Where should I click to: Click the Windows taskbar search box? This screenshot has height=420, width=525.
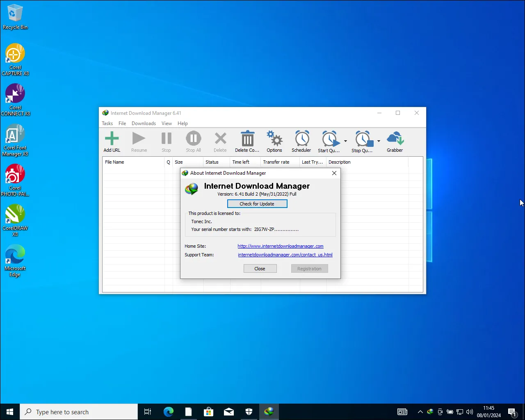(x=79, y=412)
